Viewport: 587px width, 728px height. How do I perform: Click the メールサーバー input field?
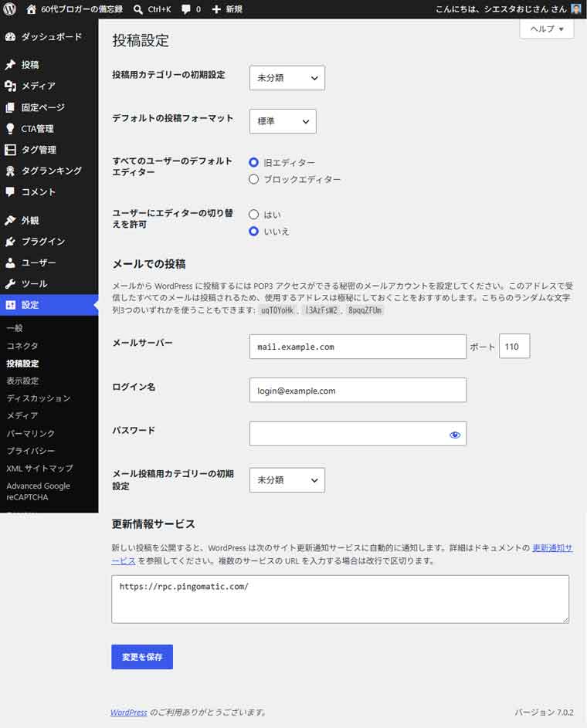point(358,347)
